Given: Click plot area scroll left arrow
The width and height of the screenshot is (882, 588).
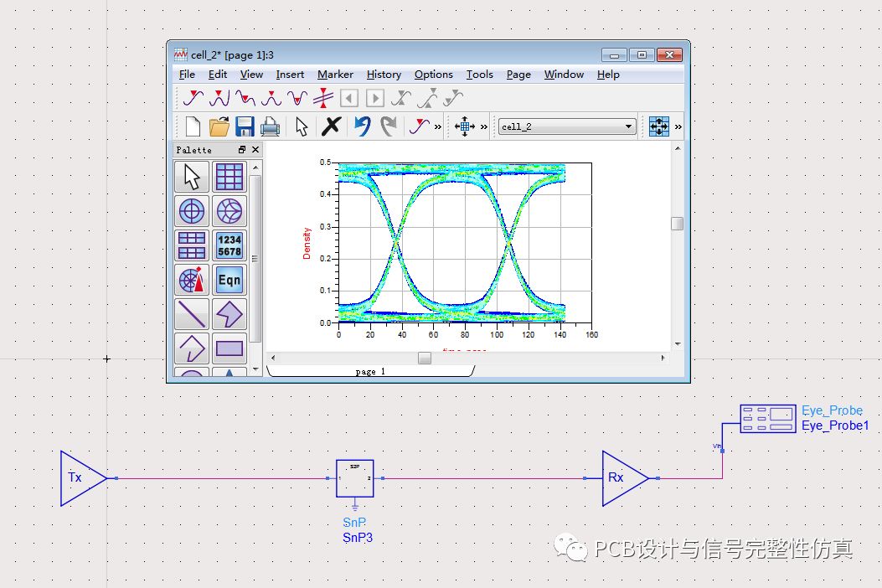Looking at the screenshot, I should tap(273, 358).
